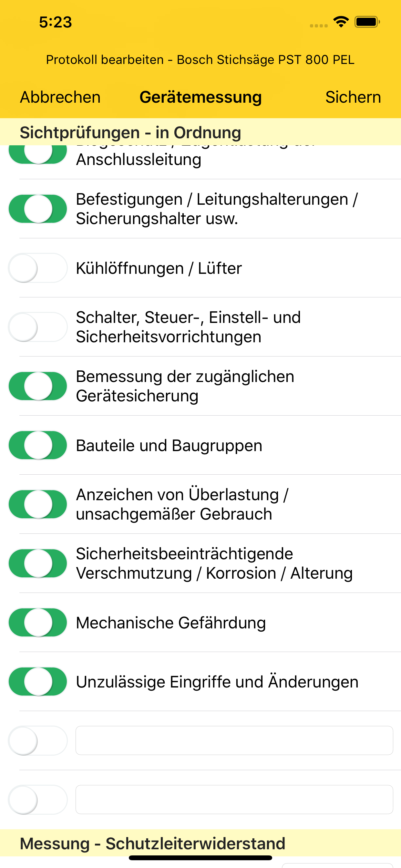The width and height of the screenshot is (401, 868).
Task: Disable the Bauteile und Baugruppen switch
Action: (38, 445)
